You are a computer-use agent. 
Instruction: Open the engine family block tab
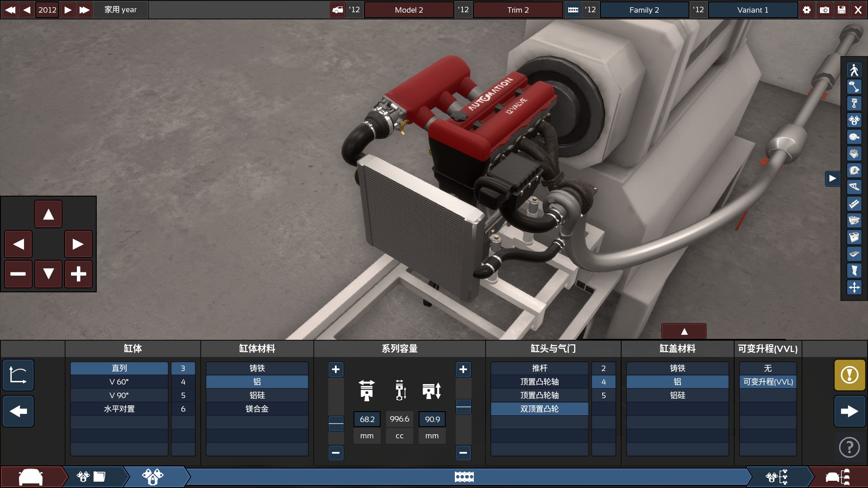464,477
